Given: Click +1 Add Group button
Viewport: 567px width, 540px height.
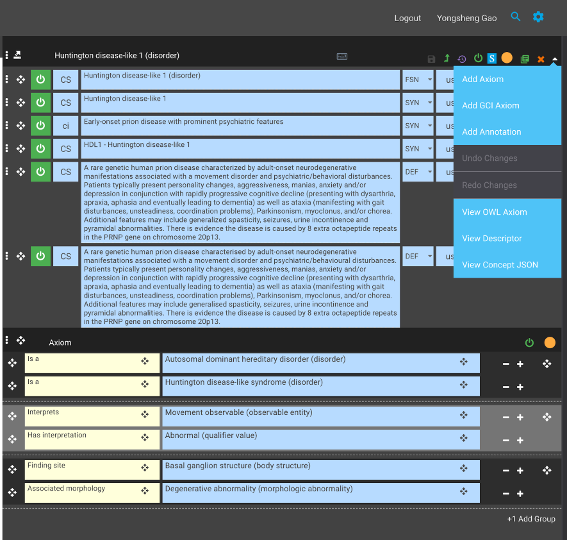Looking at the screenshot, I should (x=531, y=519).
